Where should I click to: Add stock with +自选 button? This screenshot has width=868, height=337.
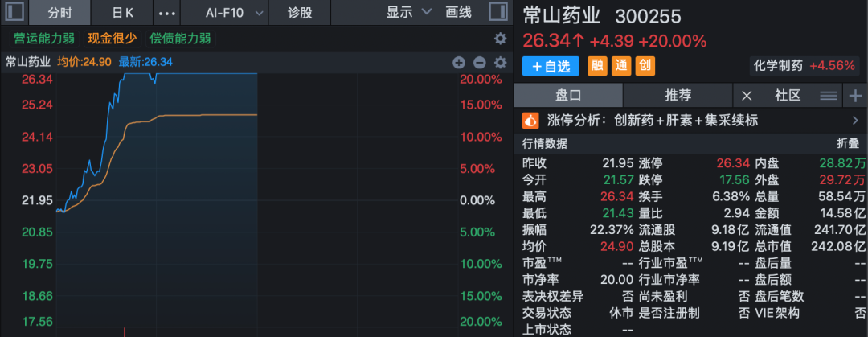point(551,67)
